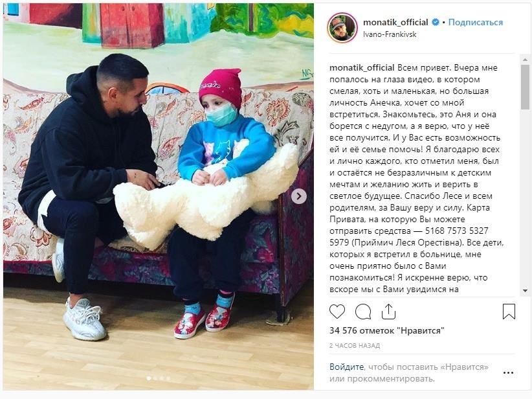This screenshot has width=532, height=399.
Task: Open the three-dot more options menu
Action: click(x=508, y=373)
